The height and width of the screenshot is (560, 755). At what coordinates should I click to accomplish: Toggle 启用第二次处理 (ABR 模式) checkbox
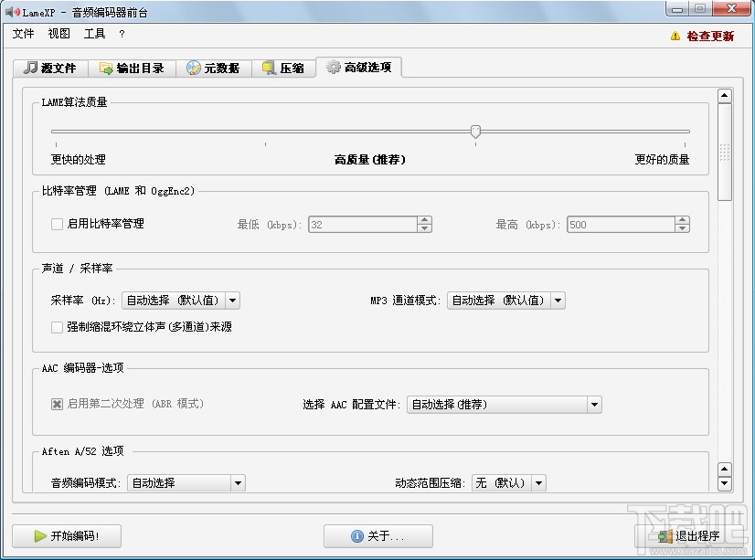(57, 405)
